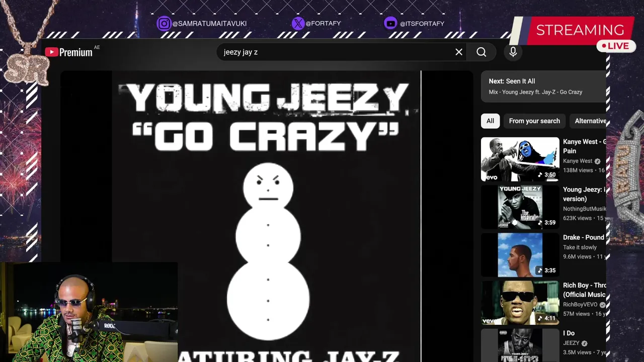Click the verified badge beside Kanye West
Screen dimensions: 644x362
(x=597, y=161)
